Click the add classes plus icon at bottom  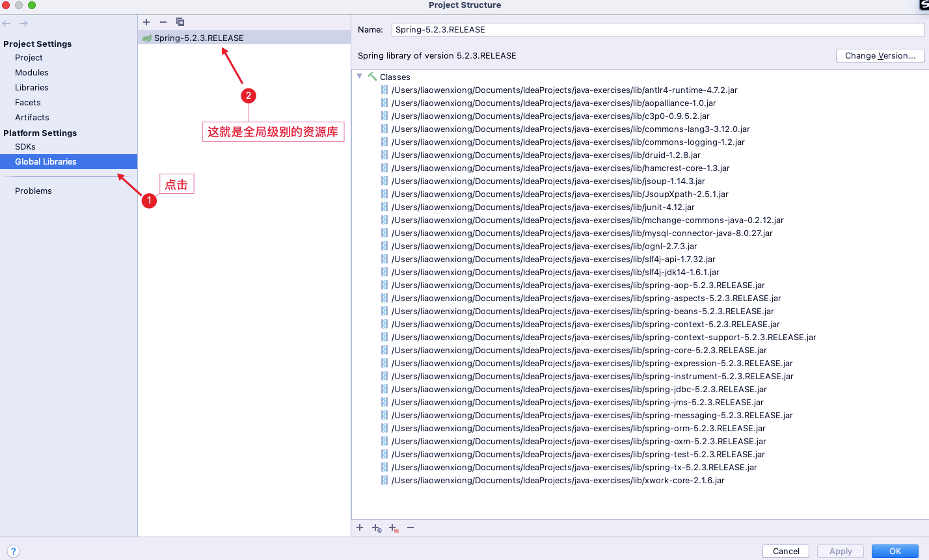point(360,527)
